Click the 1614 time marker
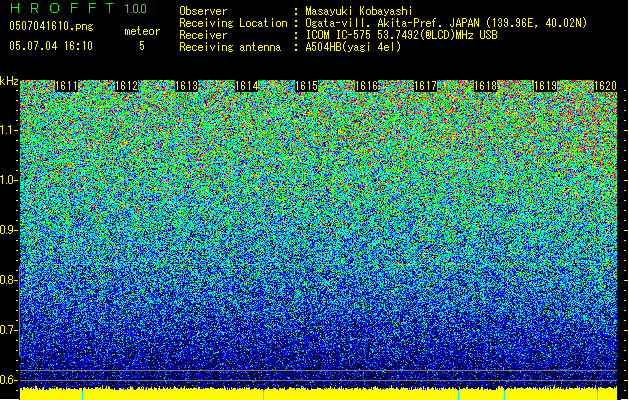Image resolution: width=629 pixels, height=400 pixels. point(246,86)
